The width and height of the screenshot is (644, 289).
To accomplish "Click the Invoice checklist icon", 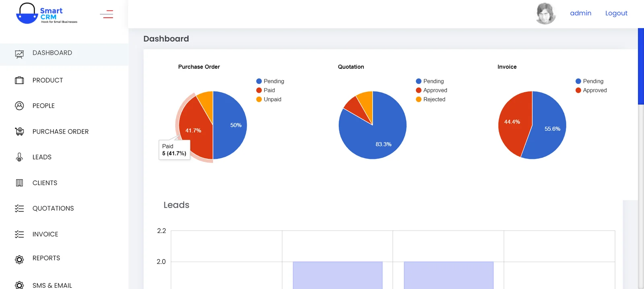I will click(19, 234).
